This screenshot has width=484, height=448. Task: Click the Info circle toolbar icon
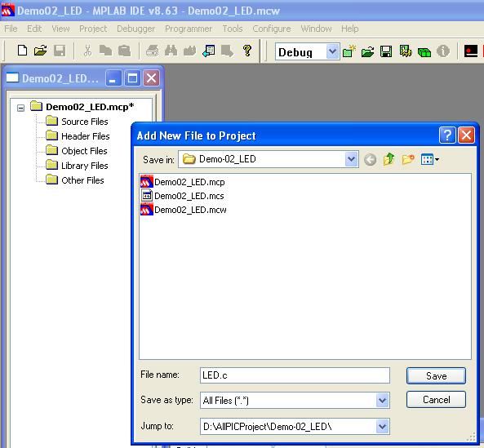[x=443, y=51]
